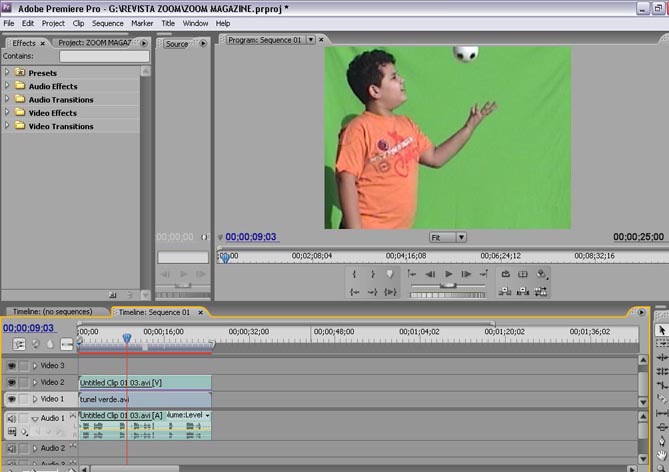This screenshot has height=472, width=669.
Task: Hide the Video 2 track output
Action: point(12,383)
